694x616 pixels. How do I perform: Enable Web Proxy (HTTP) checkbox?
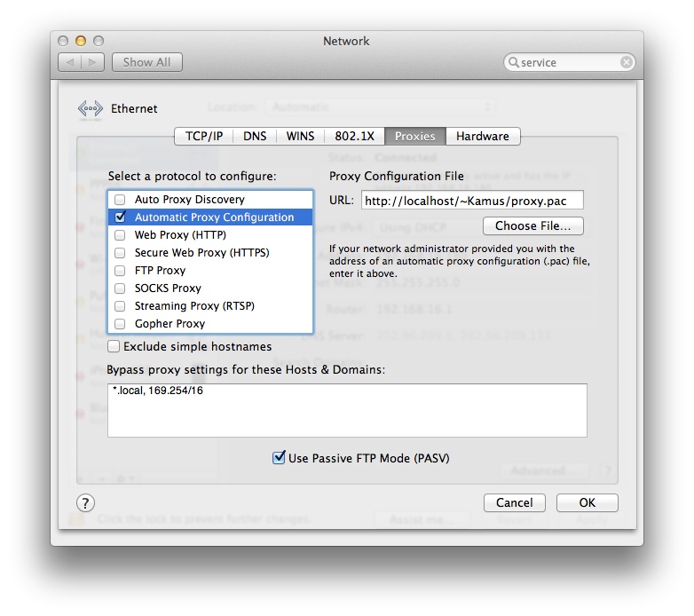[x=120, y=235]
